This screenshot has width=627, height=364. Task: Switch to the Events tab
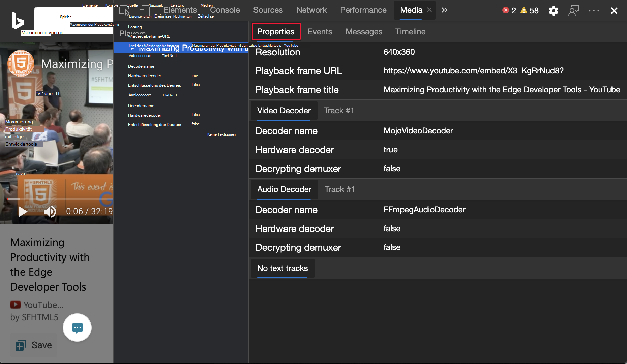coord(320,32)
